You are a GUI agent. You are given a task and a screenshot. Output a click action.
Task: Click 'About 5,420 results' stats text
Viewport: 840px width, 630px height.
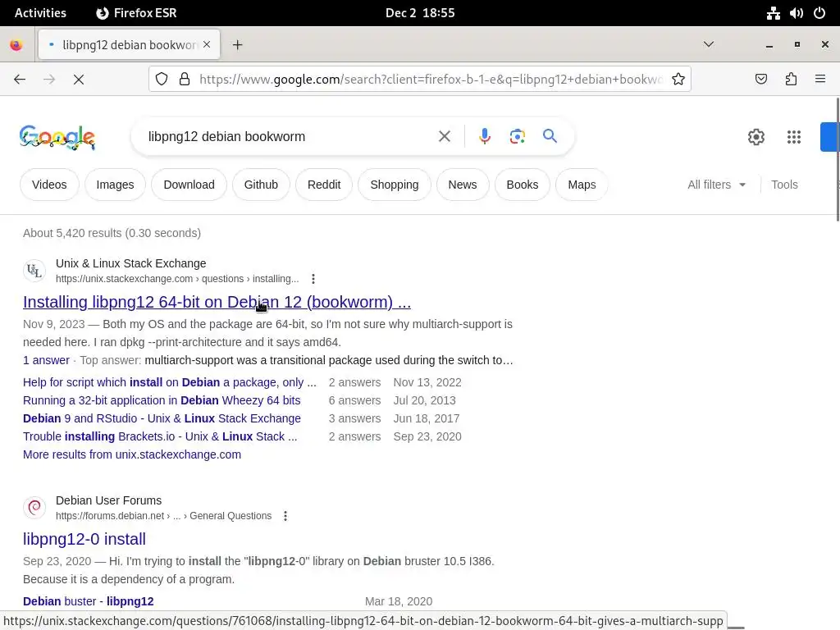point(112,233)
